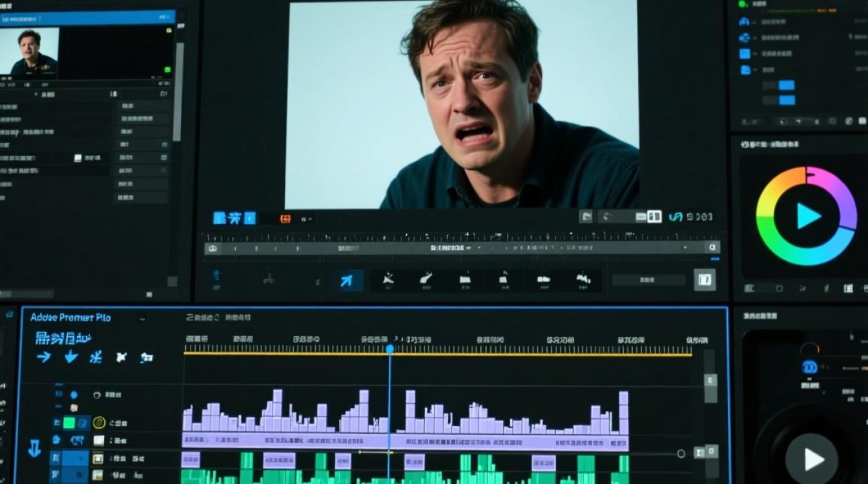Toggle the lower blue switch in the top-right panel
The image size is (868, 484).
[x=786, y=100]
